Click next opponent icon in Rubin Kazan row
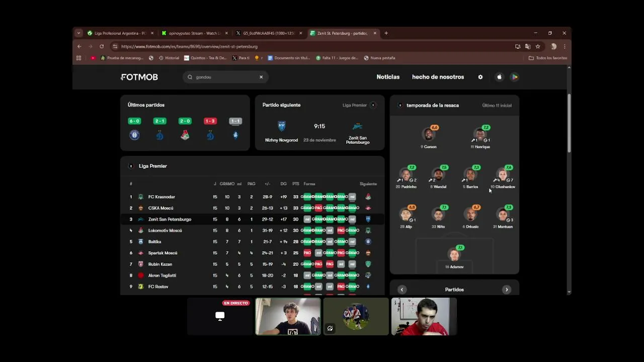This screenshot has height=362, width=644. click(x=368, y=264)
